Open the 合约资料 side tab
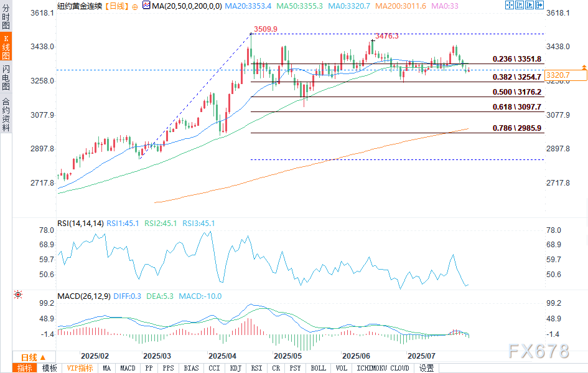 tap(6, 115)
